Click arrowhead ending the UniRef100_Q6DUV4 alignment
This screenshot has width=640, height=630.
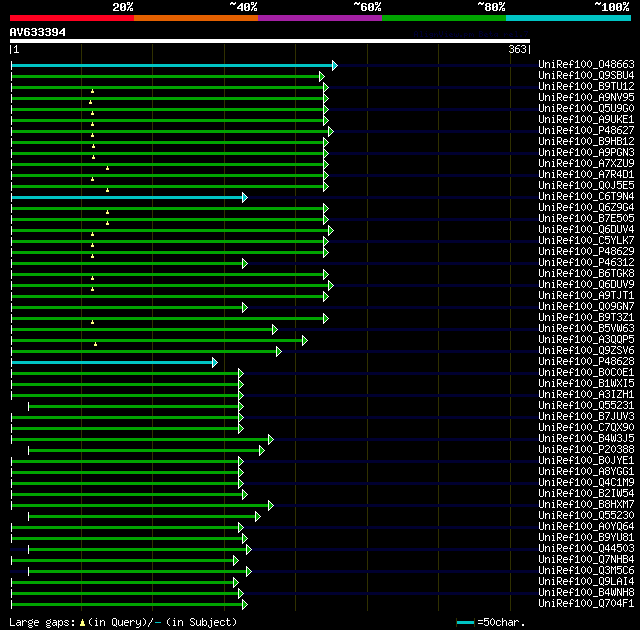(331, 231)
